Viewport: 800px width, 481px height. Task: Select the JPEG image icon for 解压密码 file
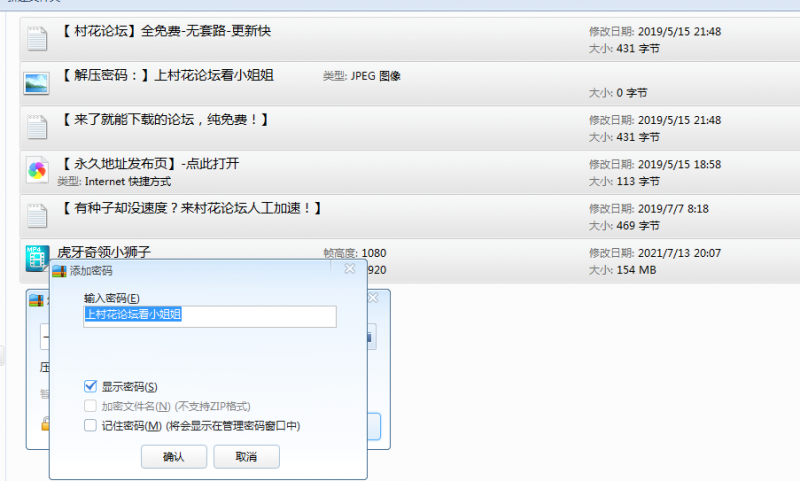point(36,83)
